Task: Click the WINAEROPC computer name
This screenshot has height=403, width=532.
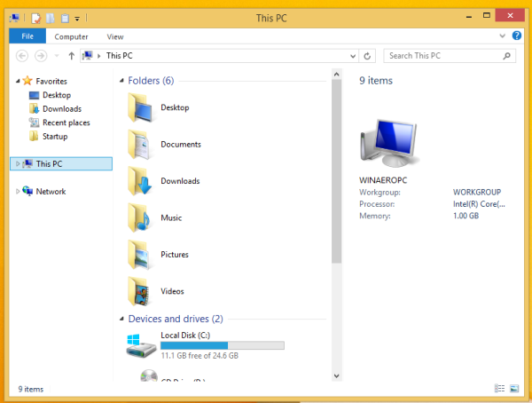Action: point(383,180)
